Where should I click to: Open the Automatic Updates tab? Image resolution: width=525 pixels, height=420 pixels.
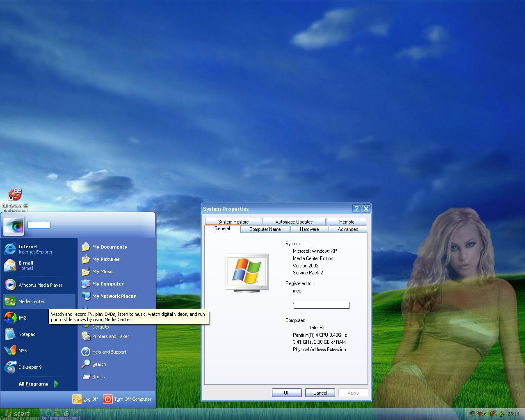[294, 222]
